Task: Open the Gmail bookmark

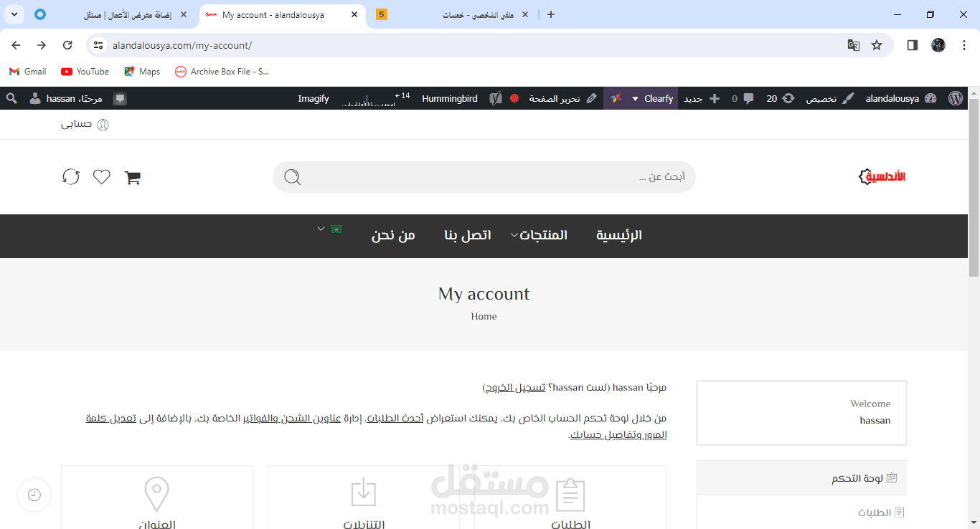Action: pyautogui.click(x=28, y=72)
